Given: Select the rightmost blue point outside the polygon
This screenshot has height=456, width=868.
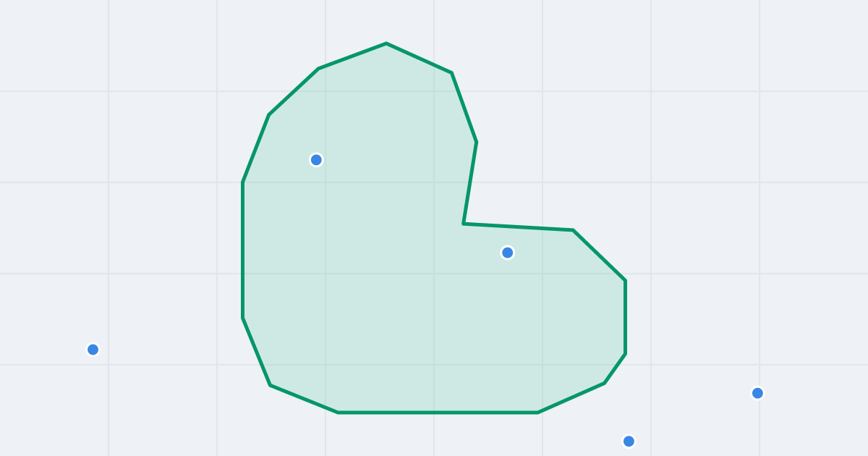Looking at the screenshot, I should (757, 393).
